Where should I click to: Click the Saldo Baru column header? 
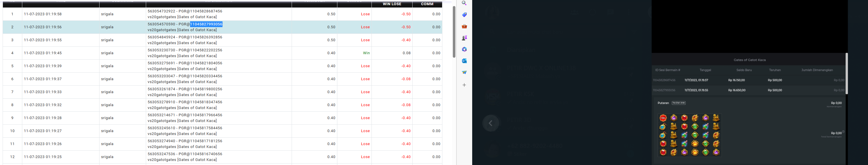click(744, 70)
